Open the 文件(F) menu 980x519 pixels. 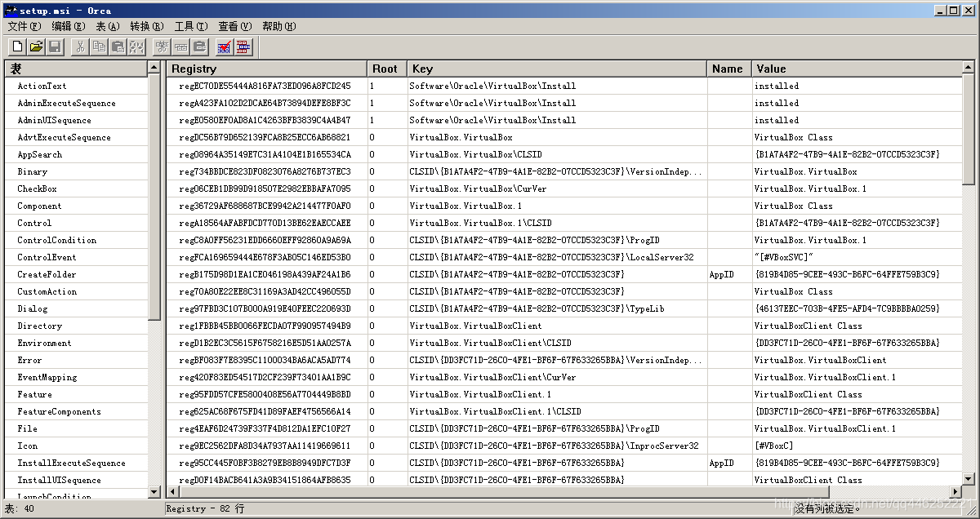[24, 26]
